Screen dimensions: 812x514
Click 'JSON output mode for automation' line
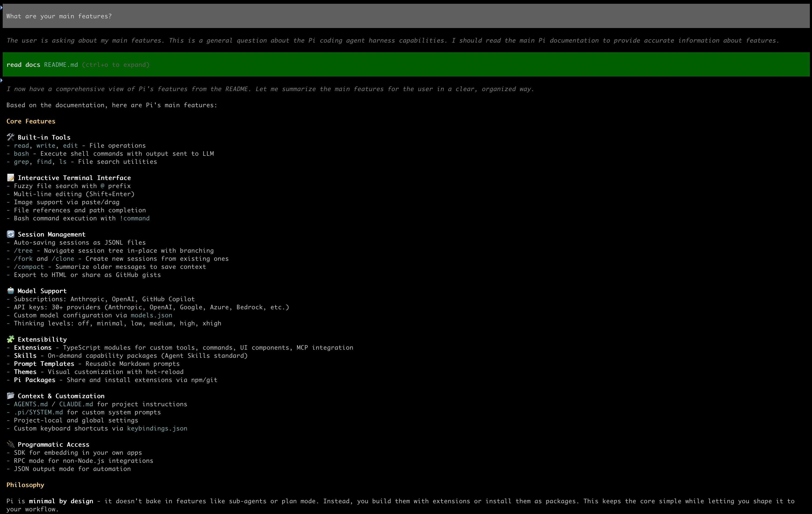click(72, 469)
